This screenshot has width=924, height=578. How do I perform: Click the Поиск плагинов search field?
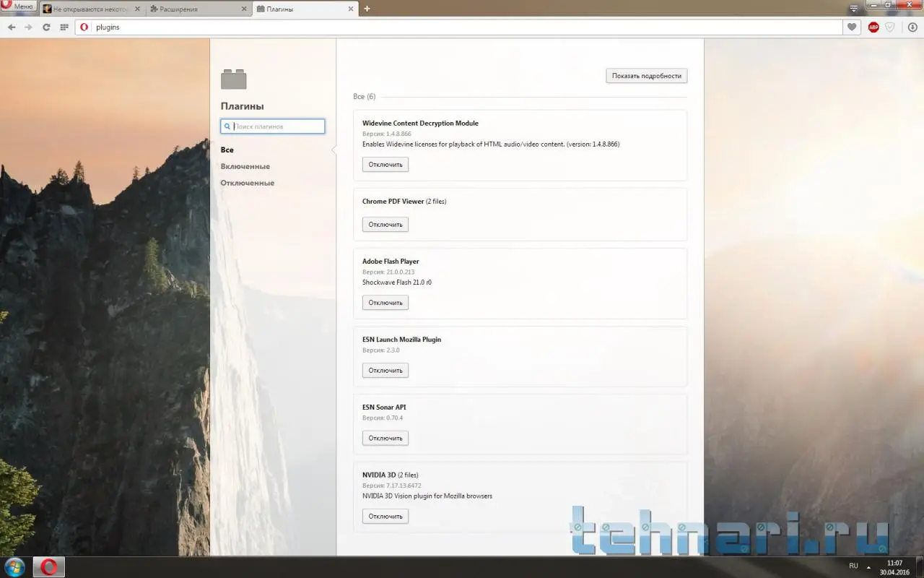tap(273, 126)
